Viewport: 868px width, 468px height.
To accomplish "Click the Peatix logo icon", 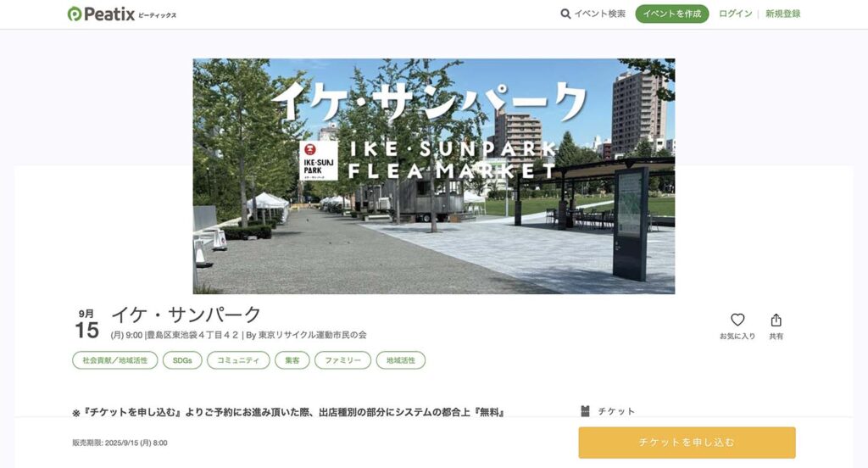I will point(75,14).
